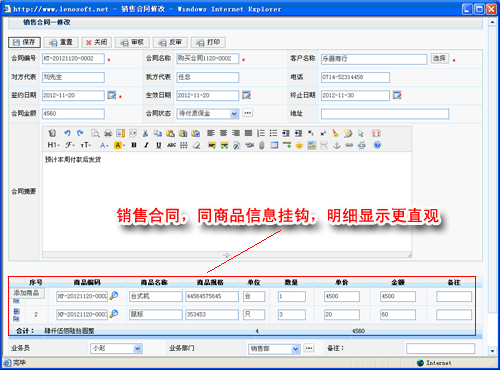This screenshot has height=370, width=500.
Task: Click the 电话 phone input field
Action: 355,77
